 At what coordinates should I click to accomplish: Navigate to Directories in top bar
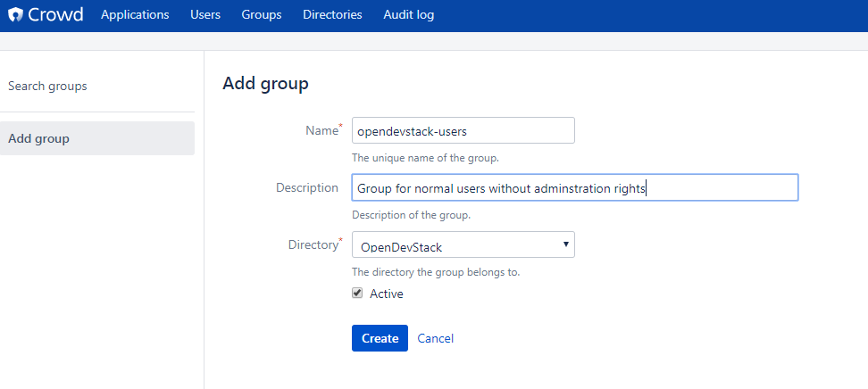[332, 15]
